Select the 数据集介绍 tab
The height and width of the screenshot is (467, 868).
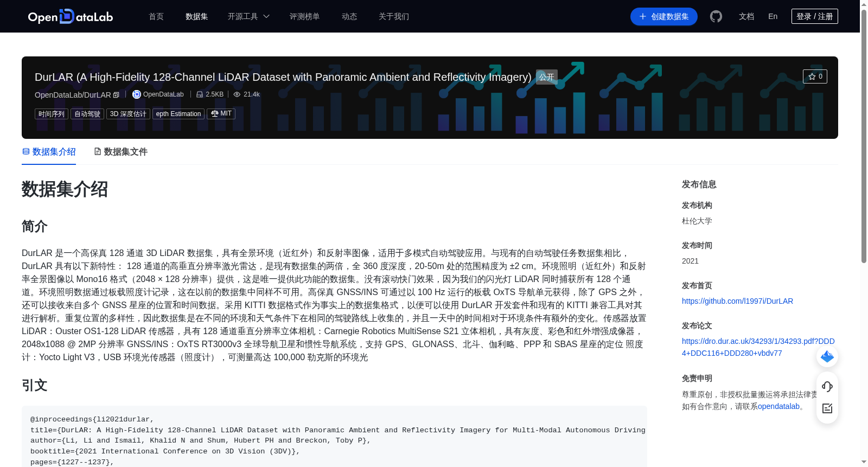click(49, 152)
